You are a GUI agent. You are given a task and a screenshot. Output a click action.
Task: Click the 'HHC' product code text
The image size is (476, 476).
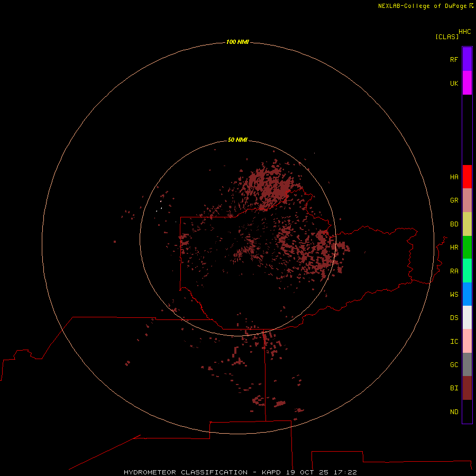[x=464, y=32]
